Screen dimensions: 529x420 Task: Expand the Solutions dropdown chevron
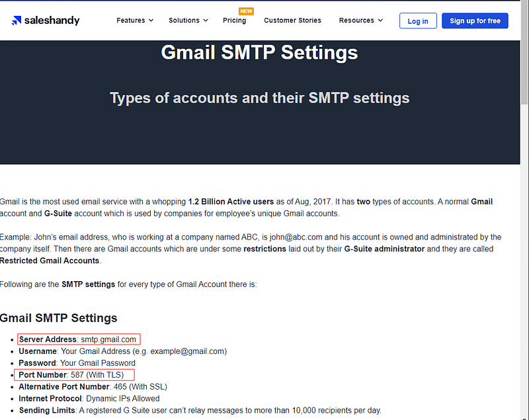tap(206, 21)
